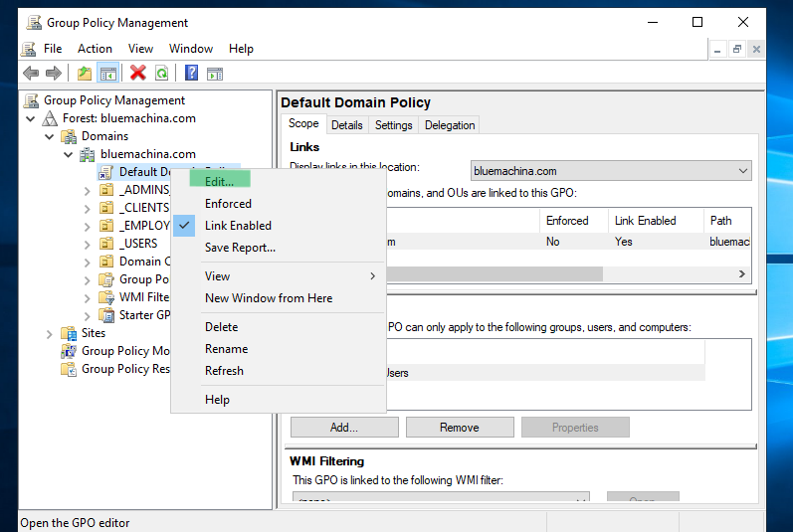Sort by the Link Enabled column header
Screen dimensions: 793x532
(x=656, y=221)
